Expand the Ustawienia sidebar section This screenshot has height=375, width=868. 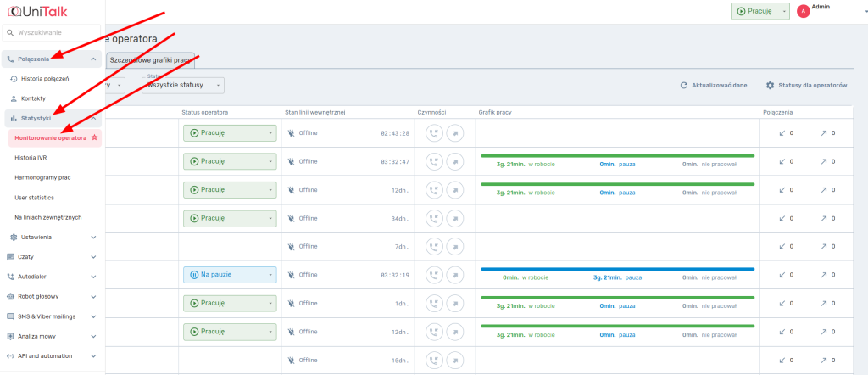(x=53, y=237)
